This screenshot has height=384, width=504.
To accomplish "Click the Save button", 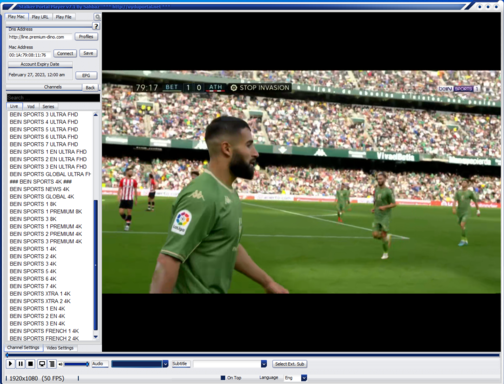I will point(88,53).
